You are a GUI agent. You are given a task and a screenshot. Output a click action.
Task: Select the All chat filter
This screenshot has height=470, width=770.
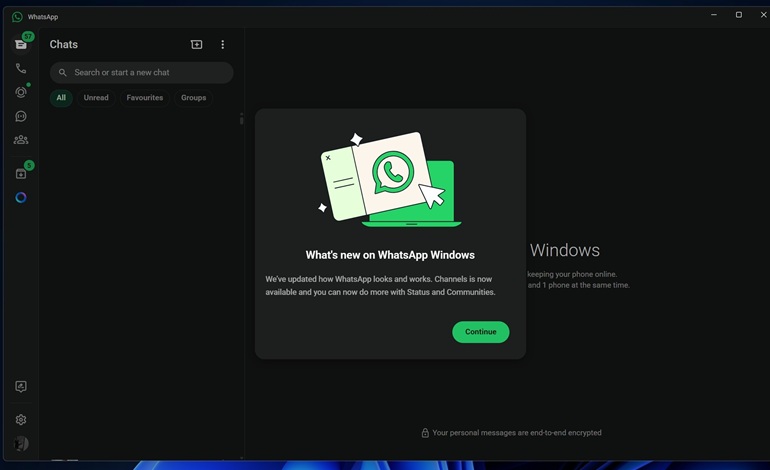[61, 98]
